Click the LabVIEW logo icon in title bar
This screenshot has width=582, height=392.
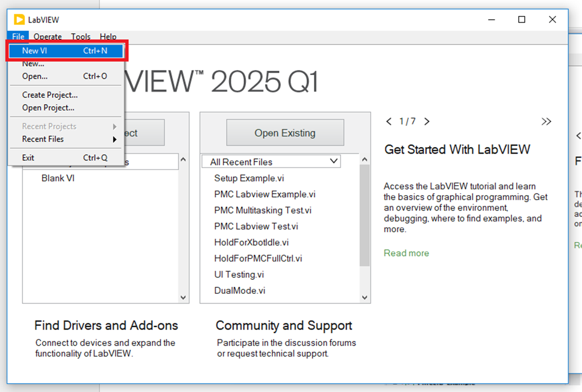pyautogui.click(x=19, y=20)
